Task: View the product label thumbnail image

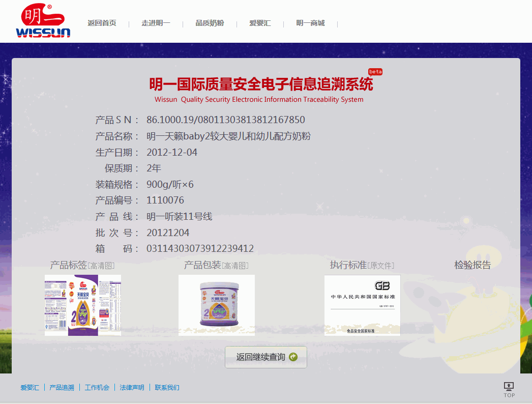Action: tap(83, 305)
